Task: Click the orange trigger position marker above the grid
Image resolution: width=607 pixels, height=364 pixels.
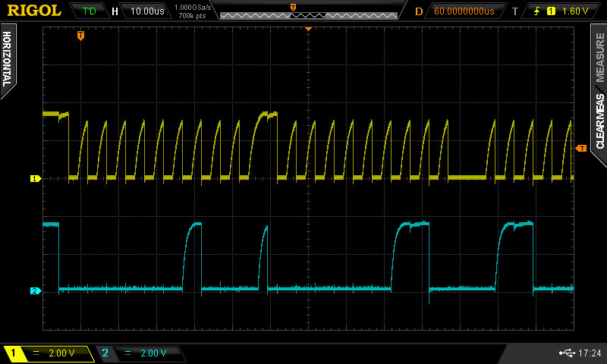Action: (x=80, y=35)
